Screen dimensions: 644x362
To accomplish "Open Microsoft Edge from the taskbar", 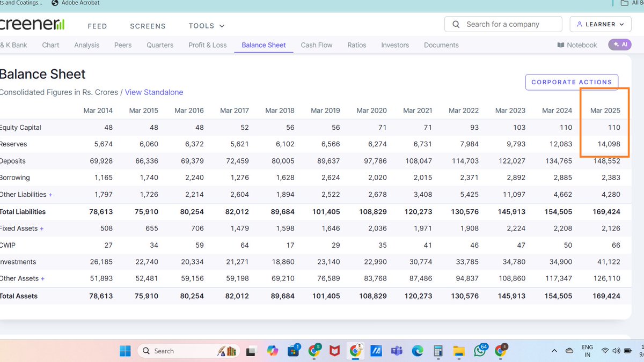I will coord(418,351).
